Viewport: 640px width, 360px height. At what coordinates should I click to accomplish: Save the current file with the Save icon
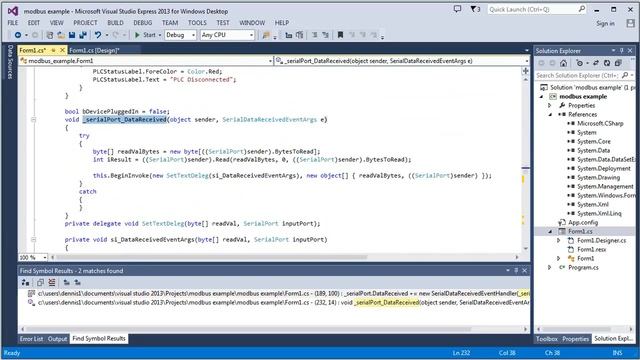click(x=72, y=35)
